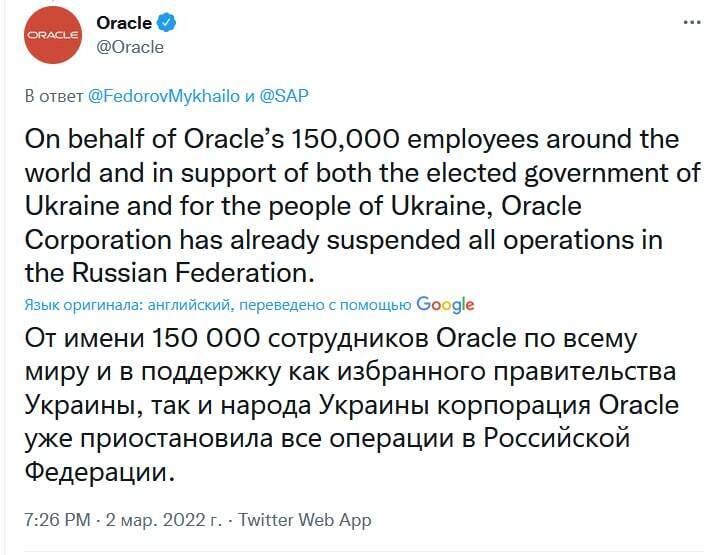Click the Google logo in translation line
The image size is (718, 555).
click(x=445, y=304)
